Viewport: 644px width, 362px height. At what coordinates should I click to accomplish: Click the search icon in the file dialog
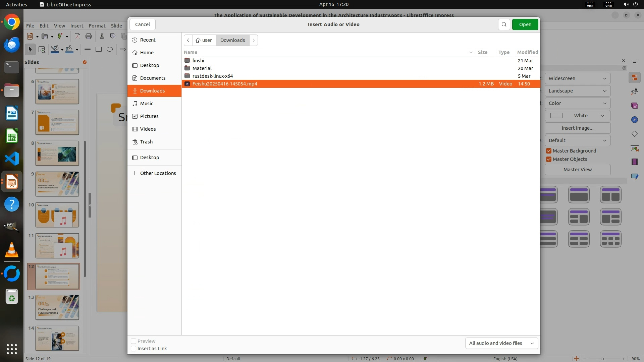(x=504, y=24)
